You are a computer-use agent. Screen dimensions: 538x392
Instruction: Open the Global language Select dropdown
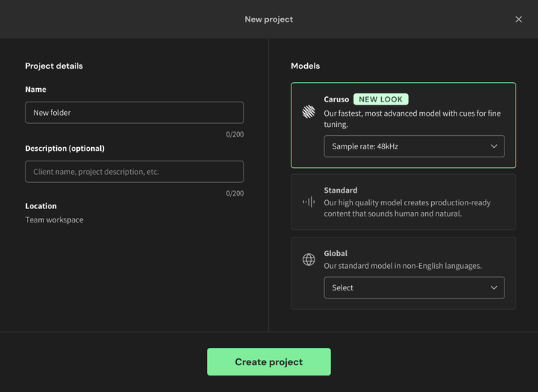click(414, 287)
